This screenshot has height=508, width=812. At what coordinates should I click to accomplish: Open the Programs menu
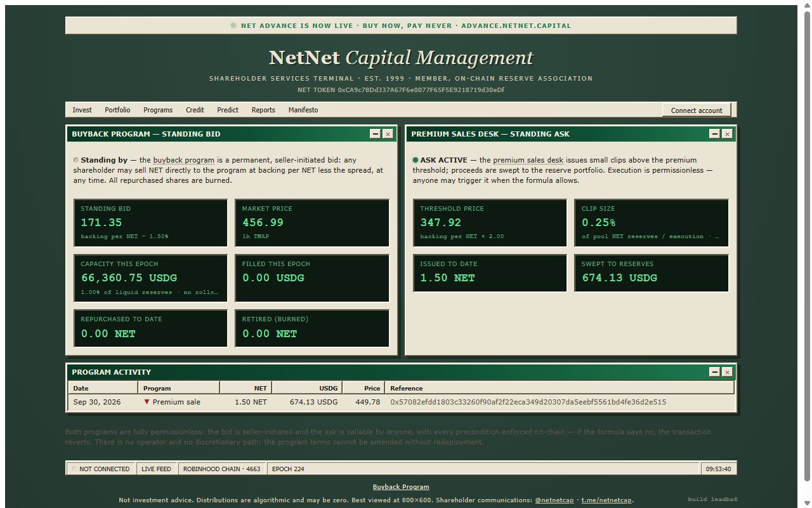tap(158, 110)
